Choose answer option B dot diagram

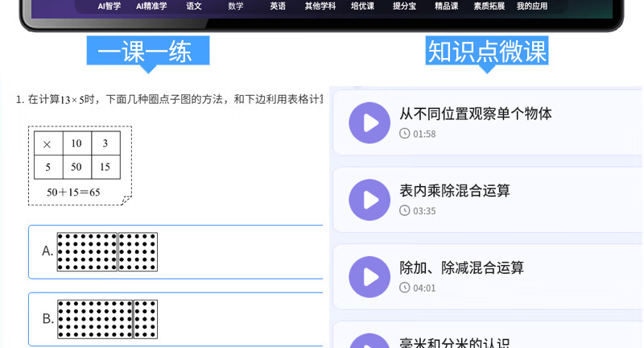tap(107, 319)
